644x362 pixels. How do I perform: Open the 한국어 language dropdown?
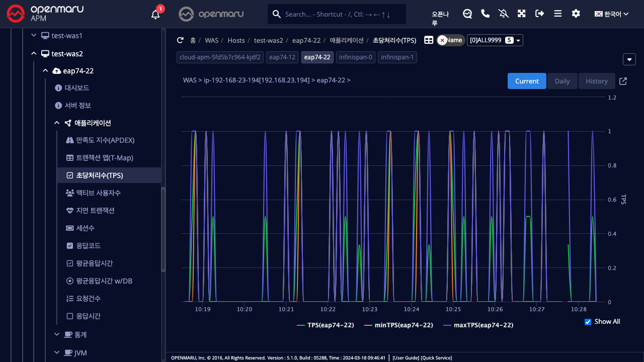click(x=611, y=14)
